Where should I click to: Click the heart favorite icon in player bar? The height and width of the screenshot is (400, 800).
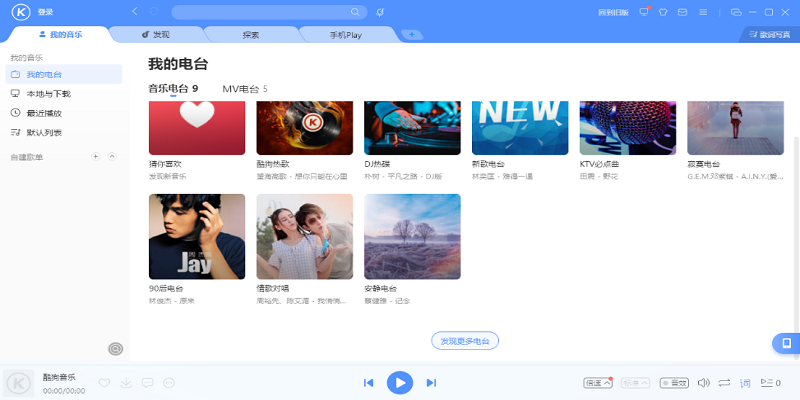pos(104,382)
